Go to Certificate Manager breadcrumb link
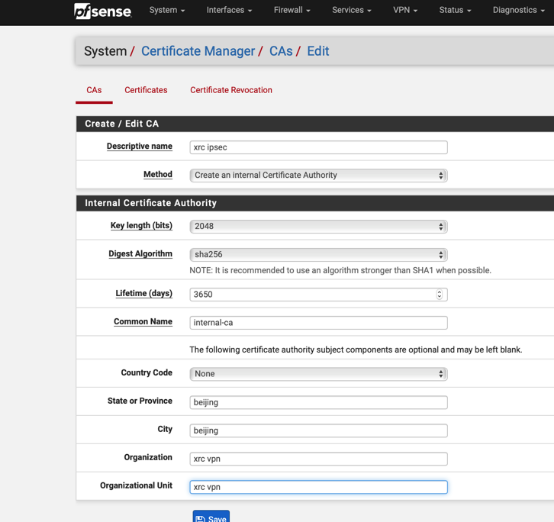Image resolution: width=554 pixels, height=522 pixels. [198, 51]
